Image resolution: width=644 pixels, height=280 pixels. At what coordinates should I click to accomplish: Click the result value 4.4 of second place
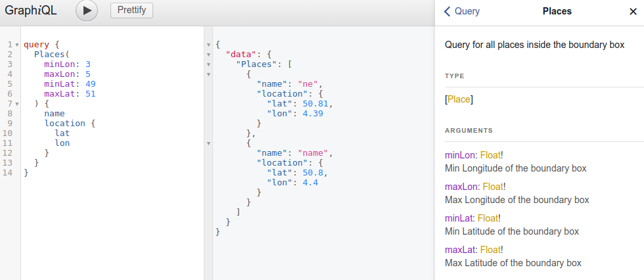310,182
